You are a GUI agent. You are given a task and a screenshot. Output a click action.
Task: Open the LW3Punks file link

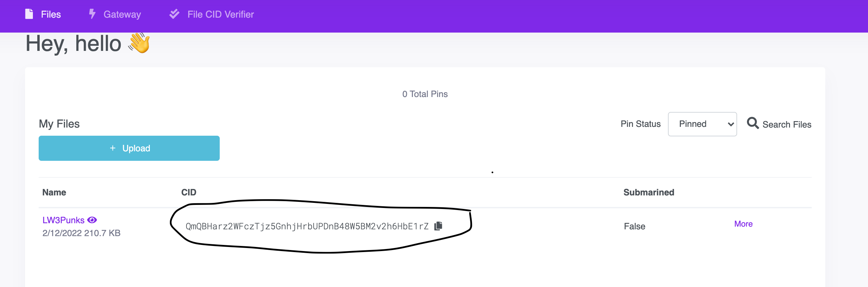click(63, 220)
